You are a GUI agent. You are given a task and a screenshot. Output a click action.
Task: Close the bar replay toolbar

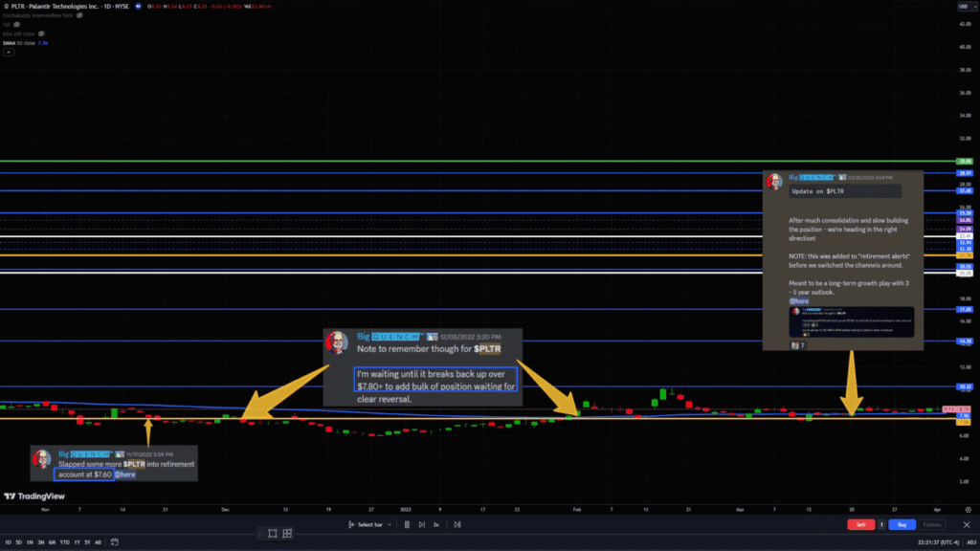pyautogui.click(x=967, y=524)
